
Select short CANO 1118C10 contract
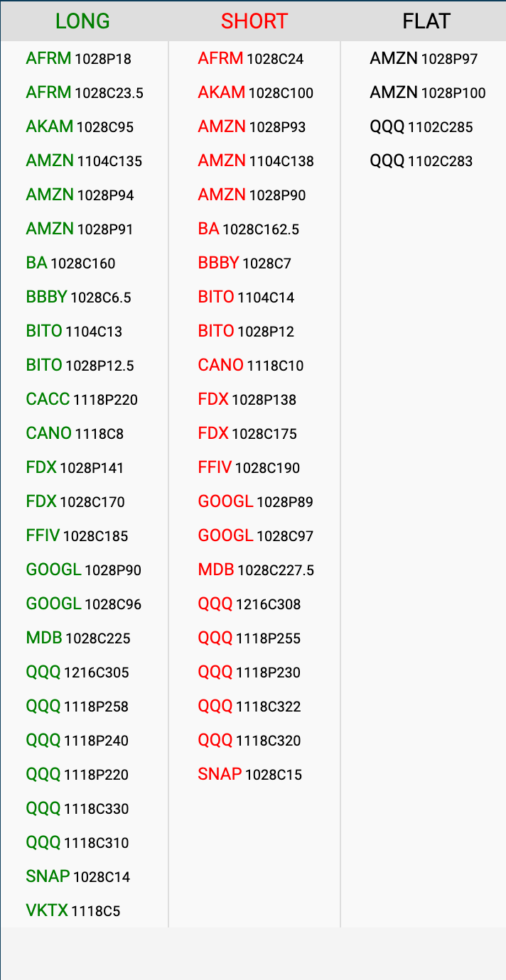click(x=251, y=366)
